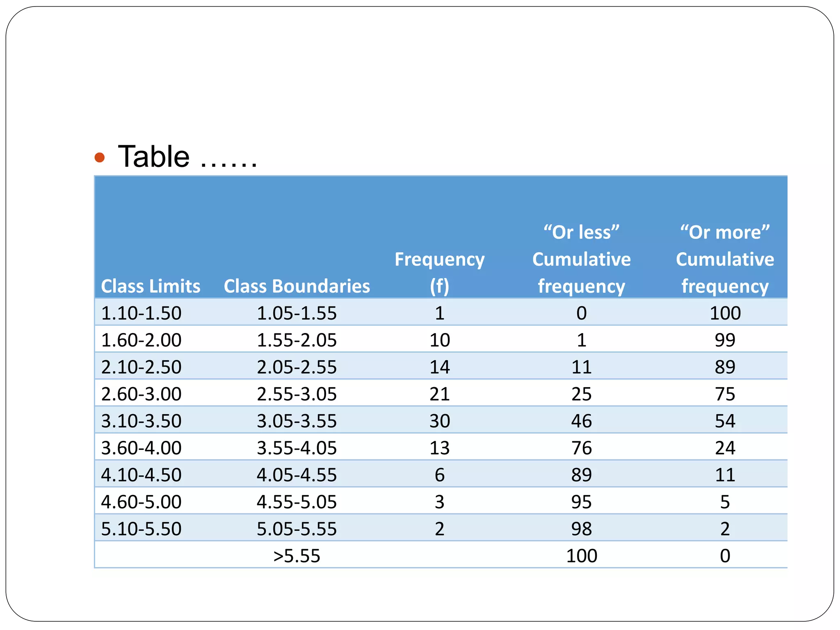Click the 'Or more Cumulative frequency' header
The image size is (840, 630).
pos(725,259)
